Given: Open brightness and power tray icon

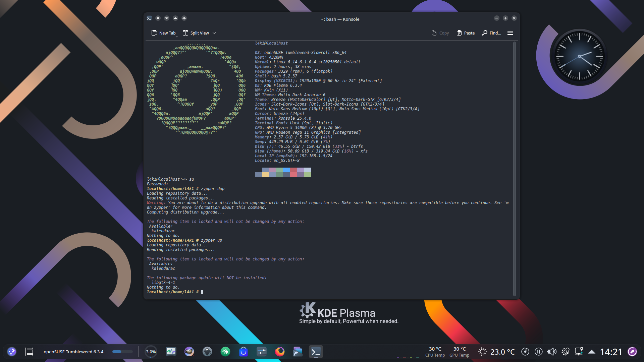Looking at the screenshot, I should pyautogui.click(x=566, y=352).
